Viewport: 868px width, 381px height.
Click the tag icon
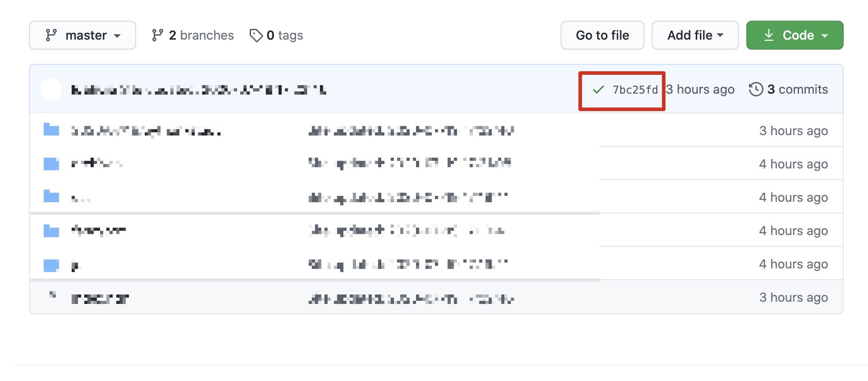coord(256,35)
